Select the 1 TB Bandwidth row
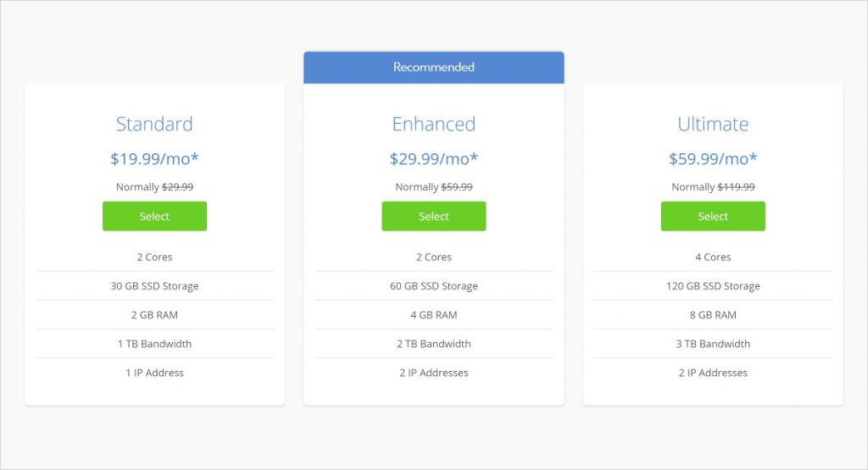This screenshot has height=470, width=868. (154, 344)
